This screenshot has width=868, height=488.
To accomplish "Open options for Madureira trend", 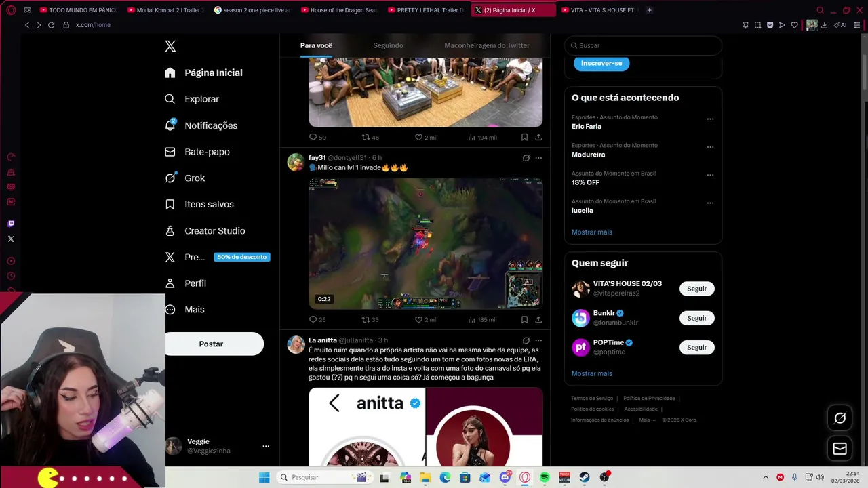I will 710,147.
